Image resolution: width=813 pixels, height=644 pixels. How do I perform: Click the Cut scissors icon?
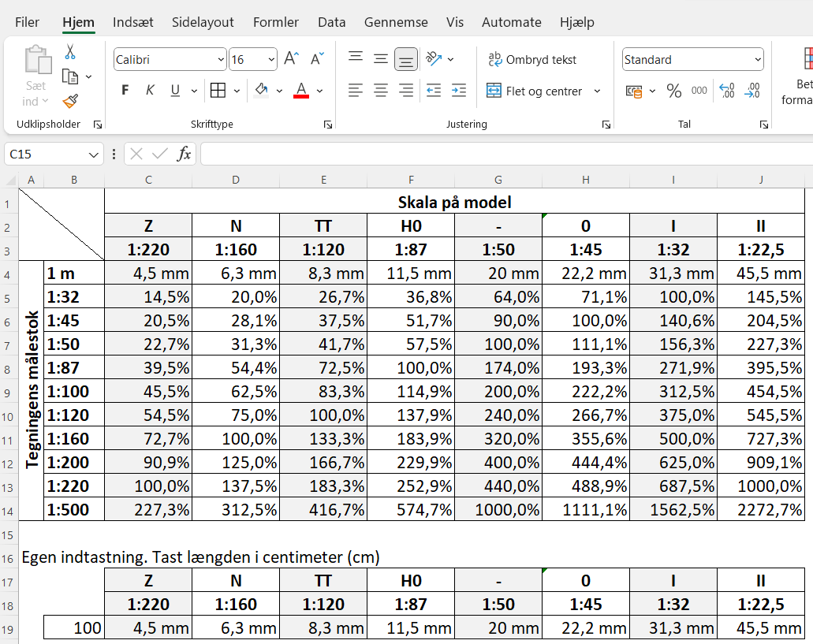point(70,52)
